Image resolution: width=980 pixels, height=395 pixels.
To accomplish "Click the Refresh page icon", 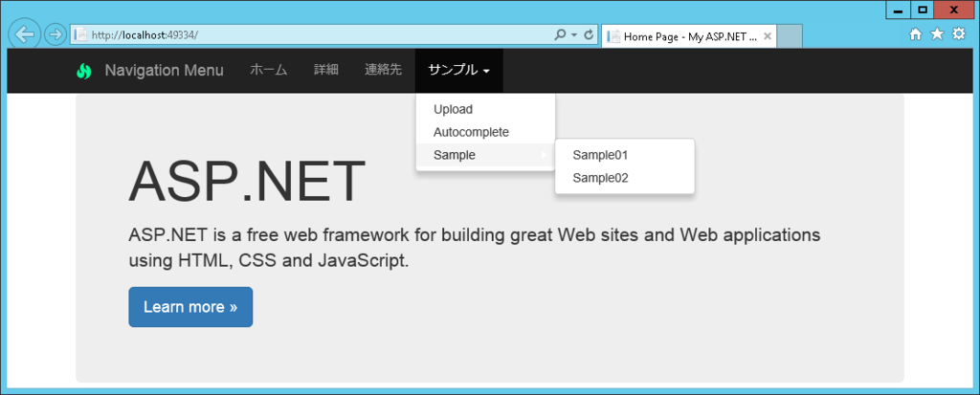I will pyautogui.click(x=589, y=35).
